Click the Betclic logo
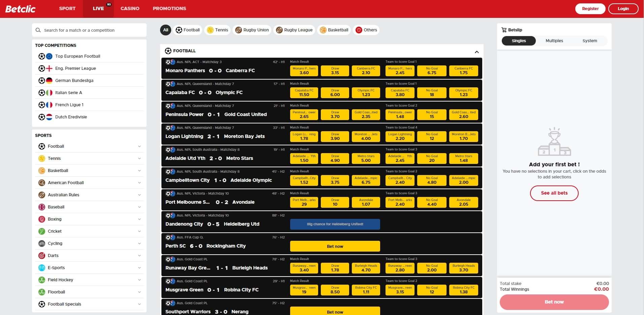The width and height of the screenshot is (644, 315). (x=21, y=8)
